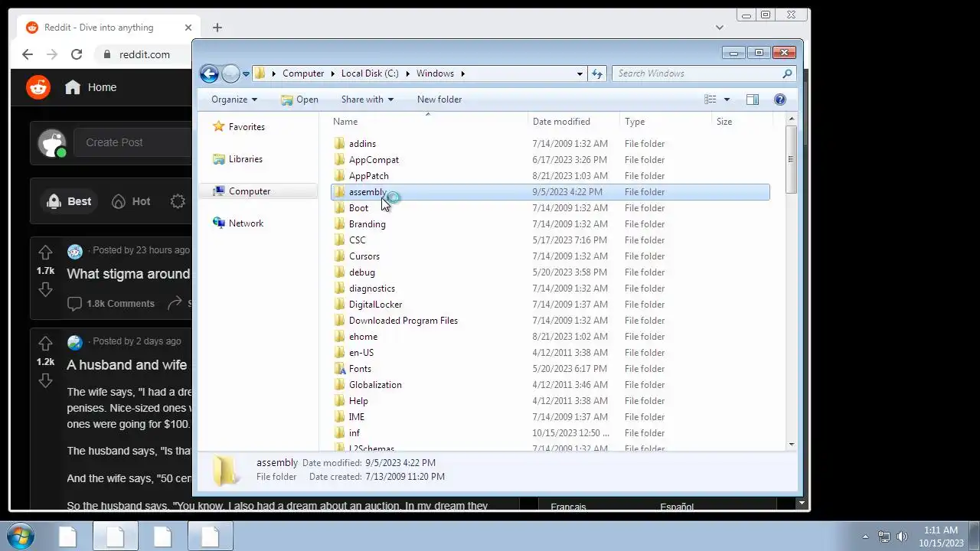Click Create Post field on Reddit
The image size is (980, 551).
tap(132, 142)
